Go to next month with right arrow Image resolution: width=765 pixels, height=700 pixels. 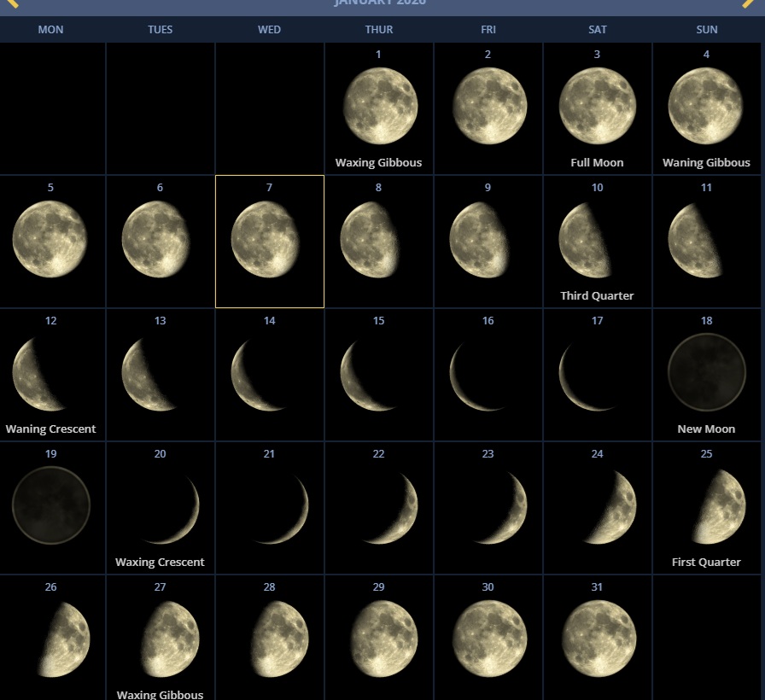pyautogui.click(x=749, y=3)
